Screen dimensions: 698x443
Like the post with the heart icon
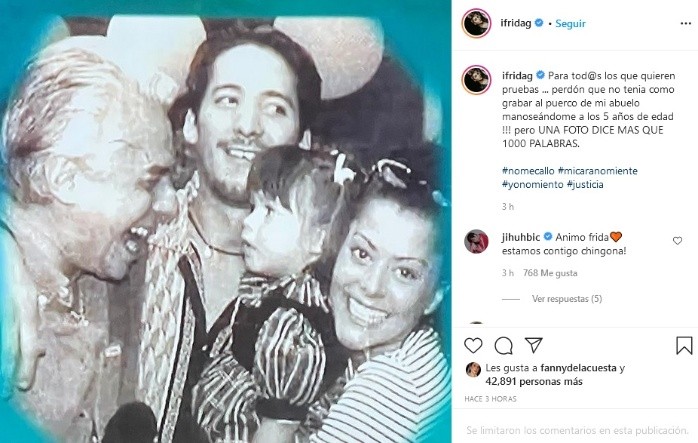point(473,345)
